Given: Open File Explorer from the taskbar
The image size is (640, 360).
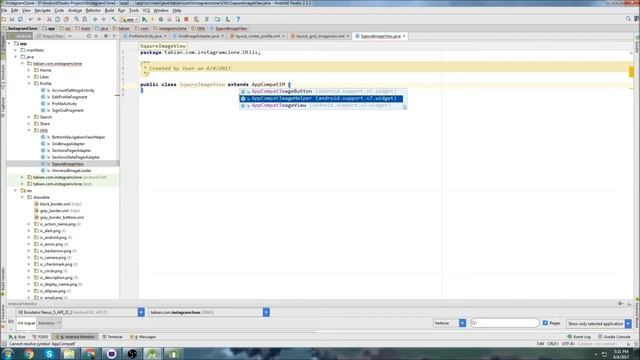Looking at the screenshot, I should point(69,354).
